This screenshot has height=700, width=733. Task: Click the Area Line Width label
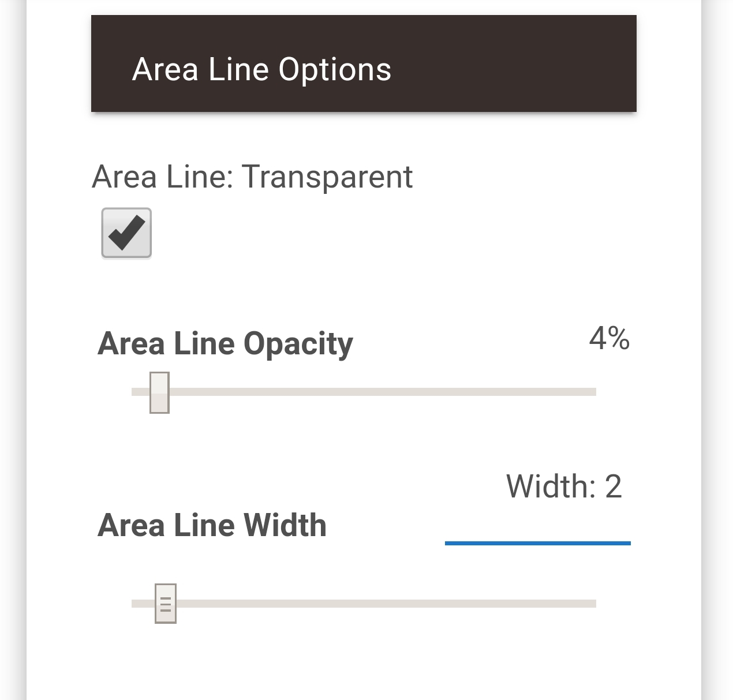(x=212, y=525)
